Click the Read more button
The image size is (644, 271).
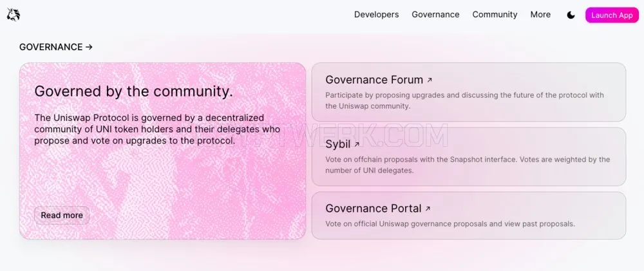[62, 215]
